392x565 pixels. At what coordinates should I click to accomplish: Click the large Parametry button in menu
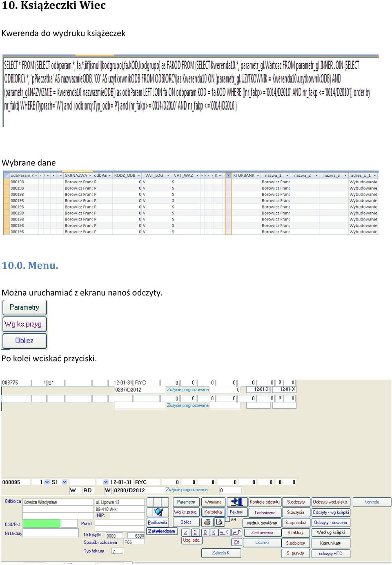point(24,307)
